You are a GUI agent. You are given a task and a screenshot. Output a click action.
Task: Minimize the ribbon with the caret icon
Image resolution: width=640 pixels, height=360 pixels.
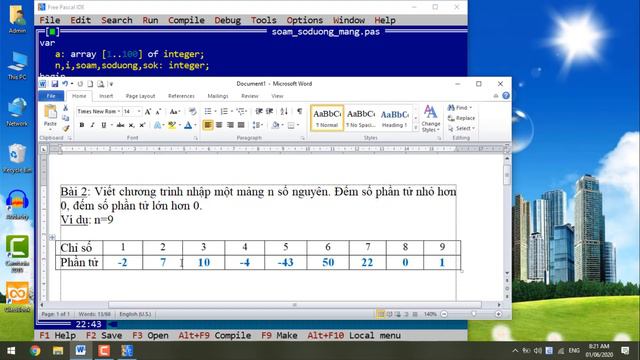(x=496, y=96)
